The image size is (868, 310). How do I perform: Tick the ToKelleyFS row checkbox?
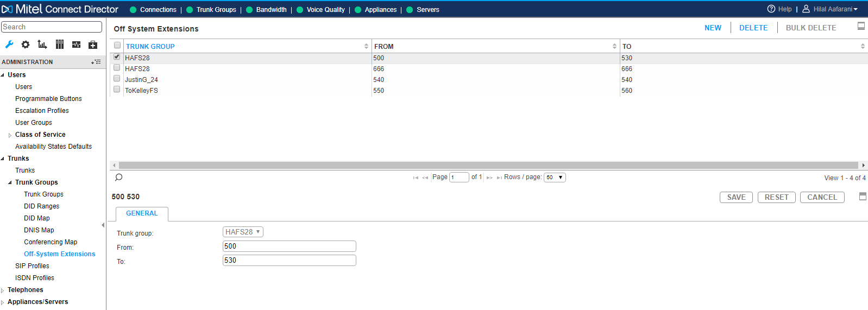pos(117,90)
